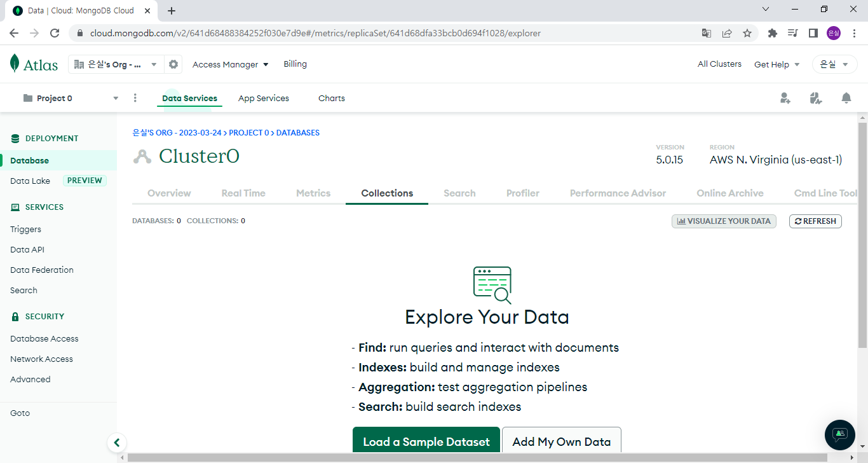Open a new browser tab

pos(172,11)
